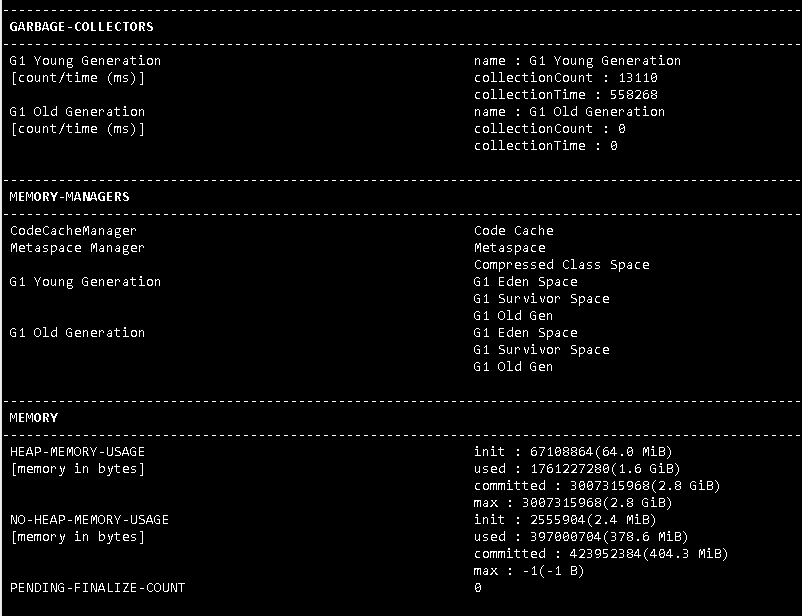
Task: Click the MEMORY section heading
Action: (34, 418)
